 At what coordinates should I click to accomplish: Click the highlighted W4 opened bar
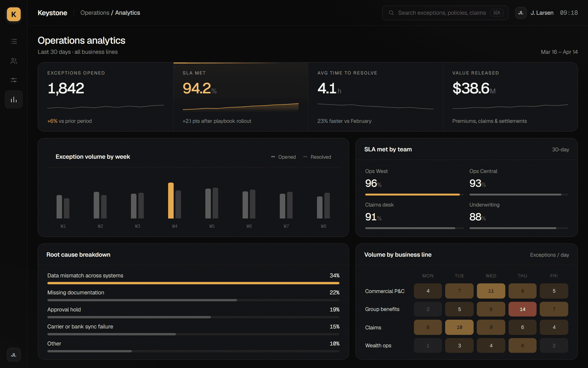[x=171, y=200]
